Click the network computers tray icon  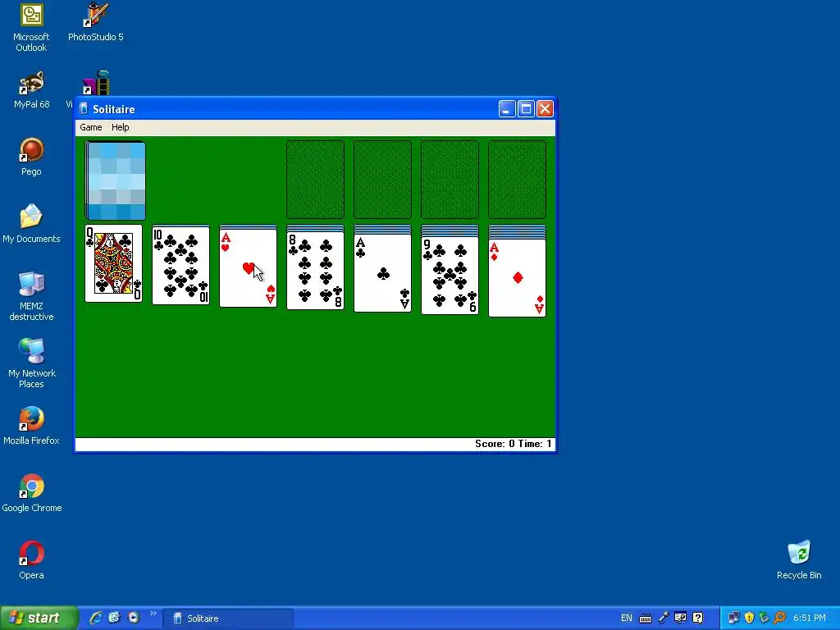tap(733, 619)
